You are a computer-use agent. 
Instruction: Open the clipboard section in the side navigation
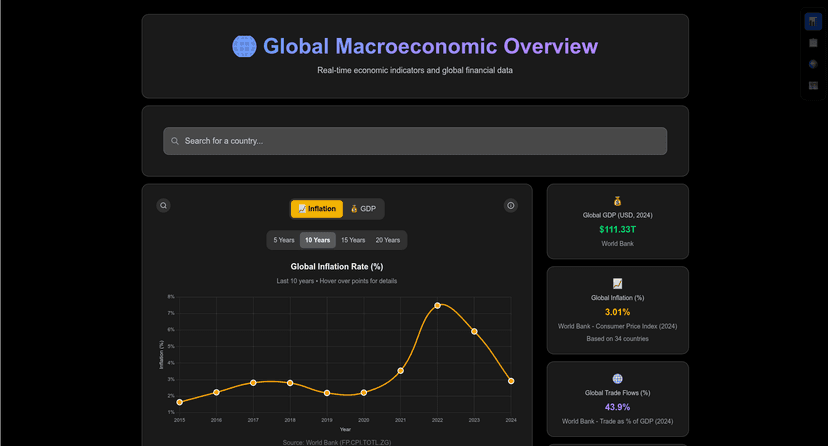pyautogui.click(x=813, y=43)
